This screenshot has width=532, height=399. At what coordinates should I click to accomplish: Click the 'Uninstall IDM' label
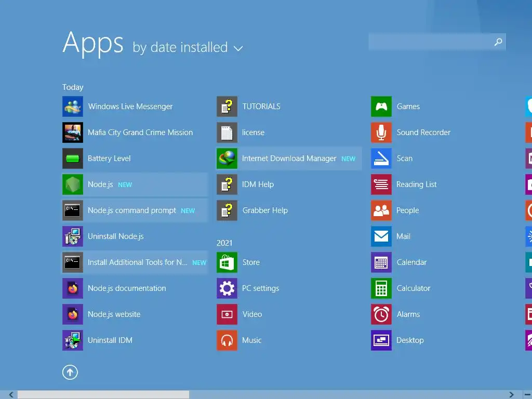pos(110,340)
